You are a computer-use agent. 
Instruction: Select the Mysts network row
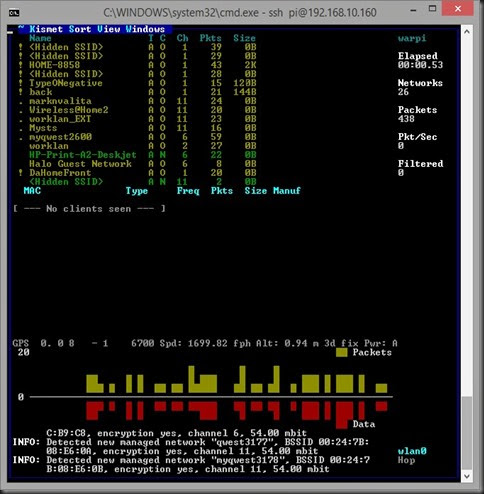[x=138, y=128]
